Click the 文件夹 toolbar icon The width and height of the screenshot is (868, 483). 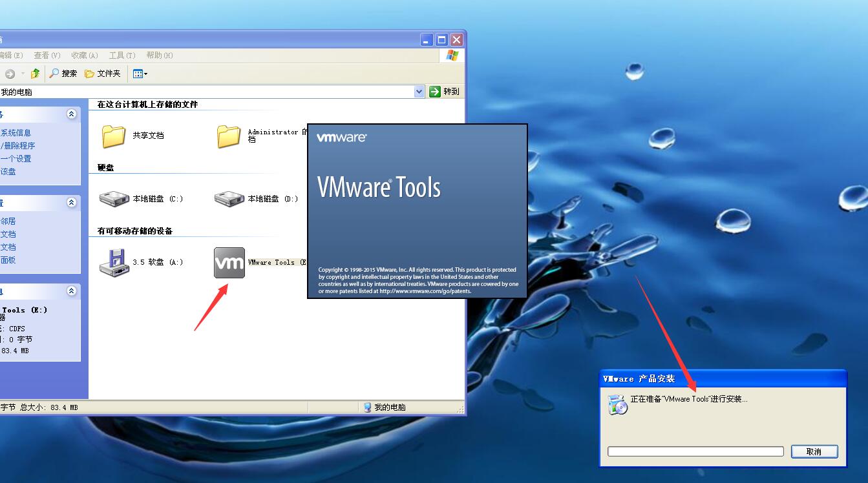coord(102,73)
